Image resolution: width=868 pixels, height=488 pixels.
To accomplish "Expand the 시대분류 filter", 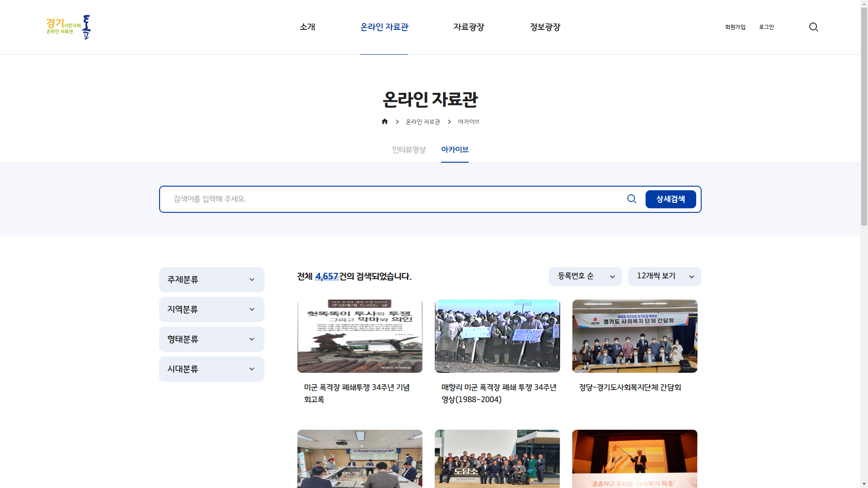I will pyautogui.click(x=212, y=369).
